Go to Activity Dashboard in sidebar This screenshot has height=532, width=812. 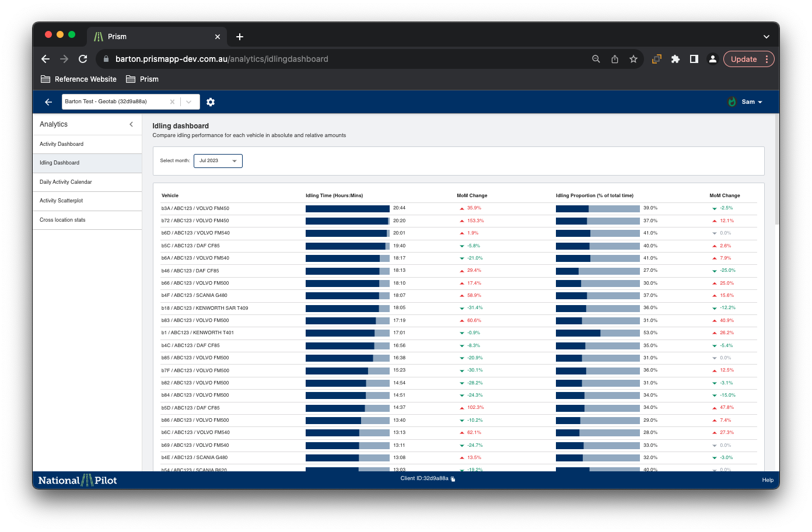coord(62,144)
